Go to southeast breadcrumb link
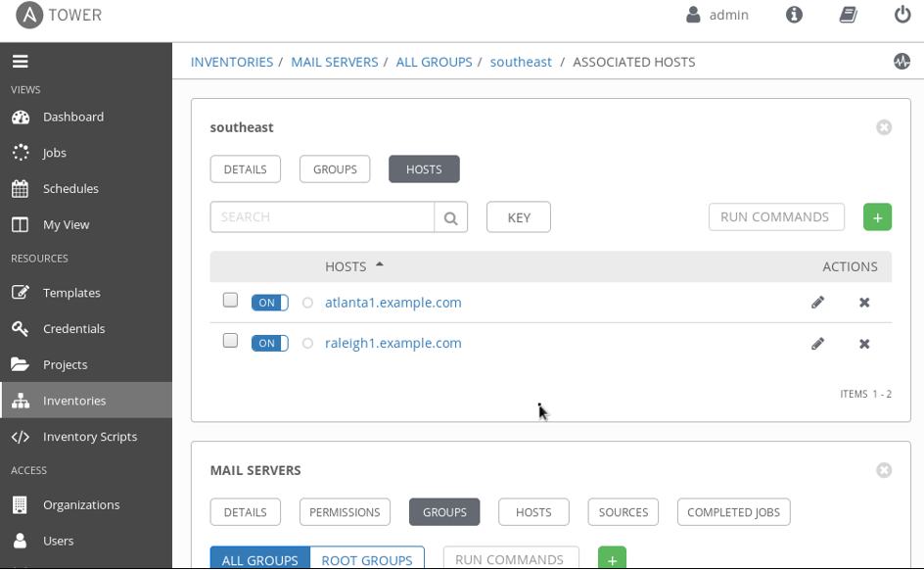The width and height of the screenshot is (924, 570). 521,62
